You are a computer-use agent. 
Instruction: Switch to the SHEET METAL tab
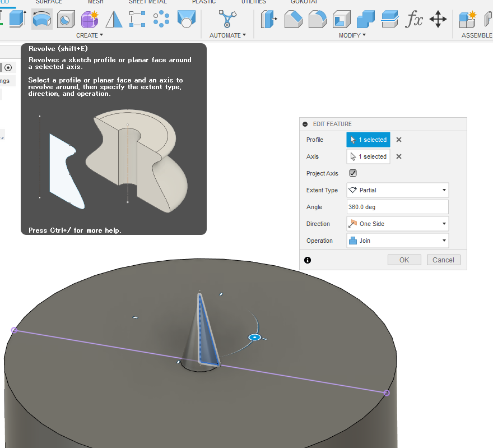coord(147,2)
